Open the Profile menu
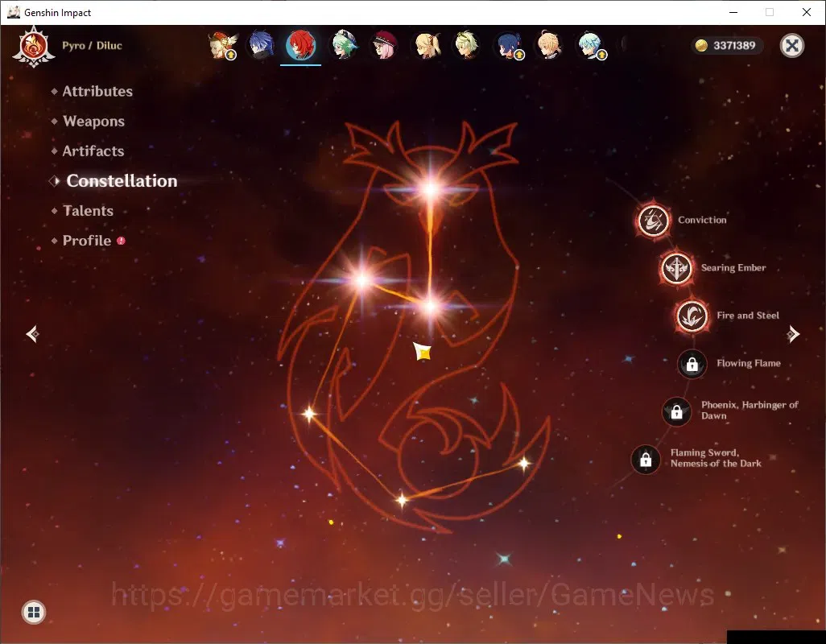The height and width of the screenshot is (644, 826). pos(87,241)
